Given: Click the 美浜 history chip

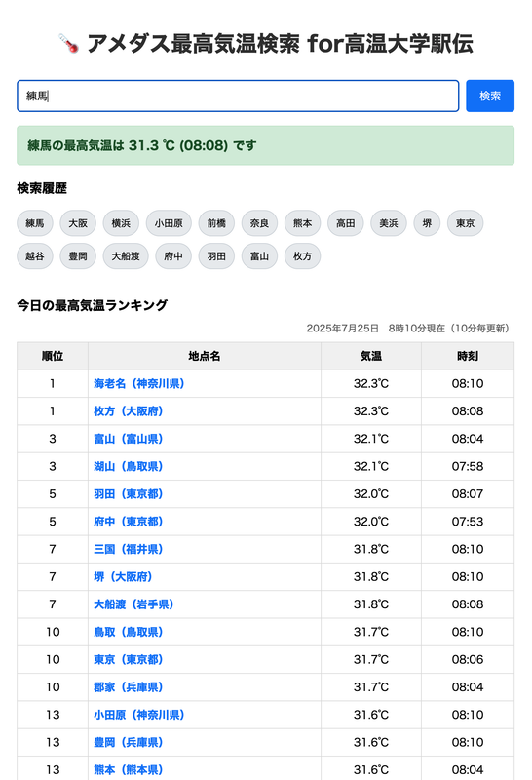Looking at the screenshot, I should tap(389, 223).
